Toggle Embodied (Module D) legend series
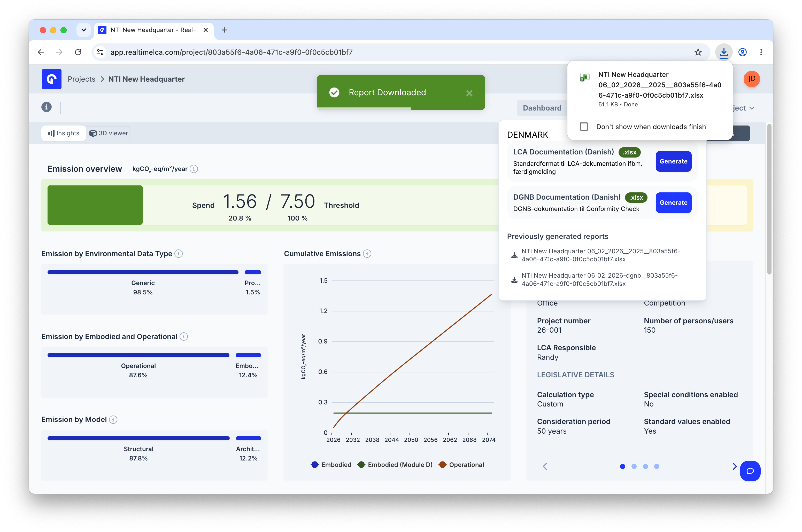The height and width of the screenshot is (532, 802). pyautogui.click(x=395, y=465)
